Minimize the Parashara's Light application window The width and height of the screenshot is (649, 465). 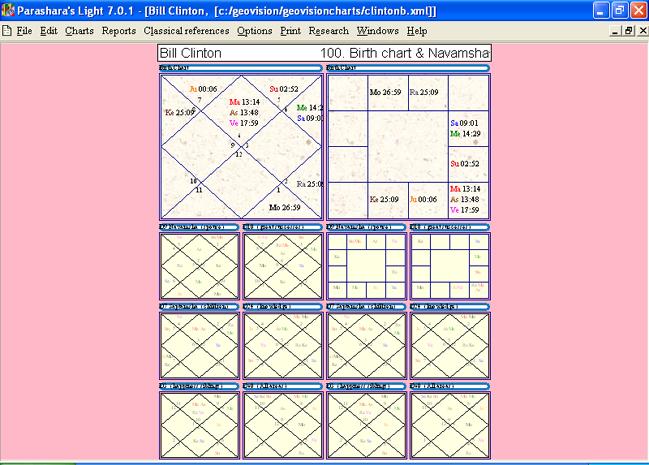[x=601, y=10]
